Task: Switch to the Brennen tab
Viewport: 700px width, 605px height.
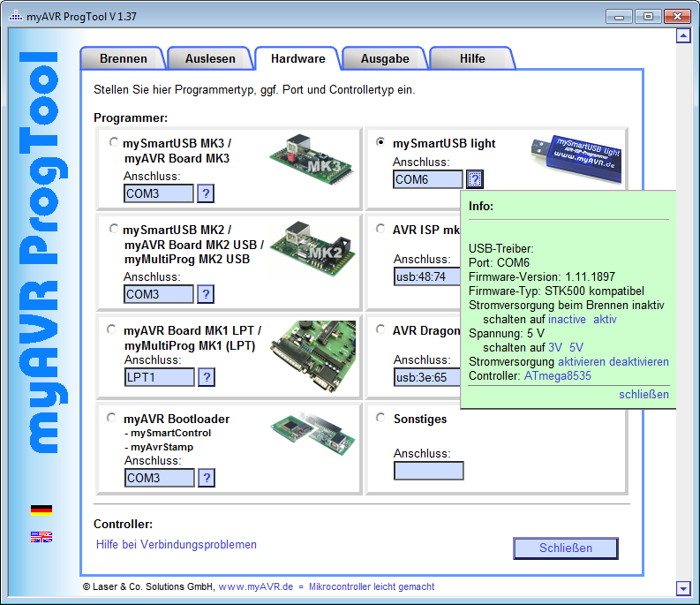Action: click(x=124, y=59)
